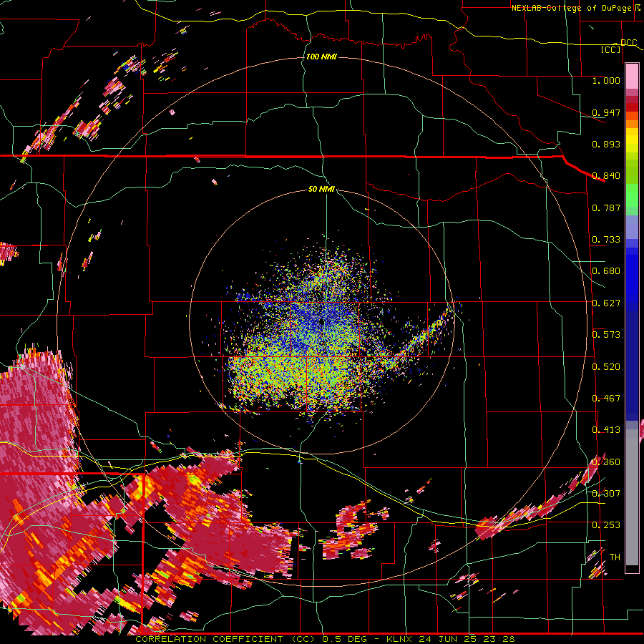
Task: Select the 0.680 scale value
Action: 606,271
